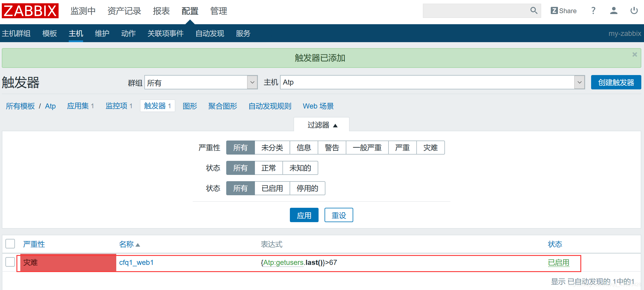Select state 正常 option
The image size is (644, 290).
point(269,168)
